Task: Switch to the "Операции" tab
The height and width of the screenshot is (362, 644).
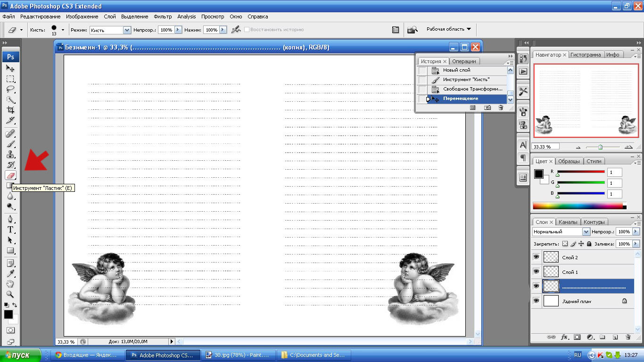Action: pos(464,61)
